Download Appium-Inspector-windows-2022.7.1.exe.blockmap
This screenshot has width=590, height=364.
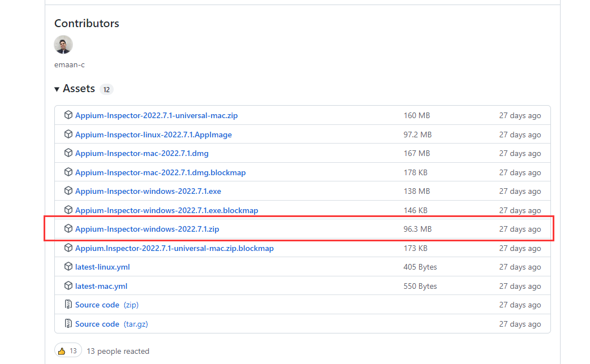pos(167,211)
